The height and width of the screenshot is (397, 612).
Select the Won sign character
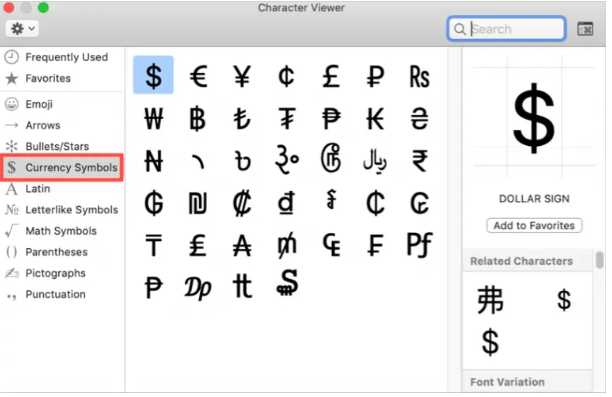pos(153,119)
